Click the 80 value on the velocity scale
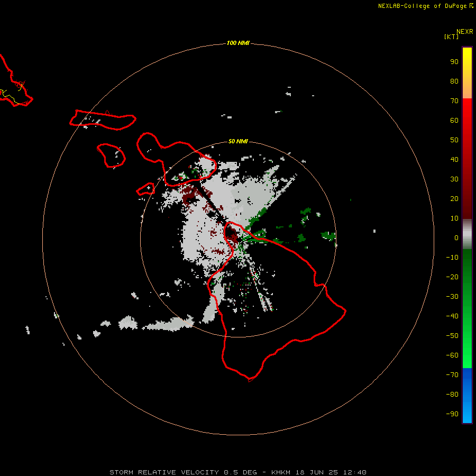The image size is (476, 476). coord(454,81)
